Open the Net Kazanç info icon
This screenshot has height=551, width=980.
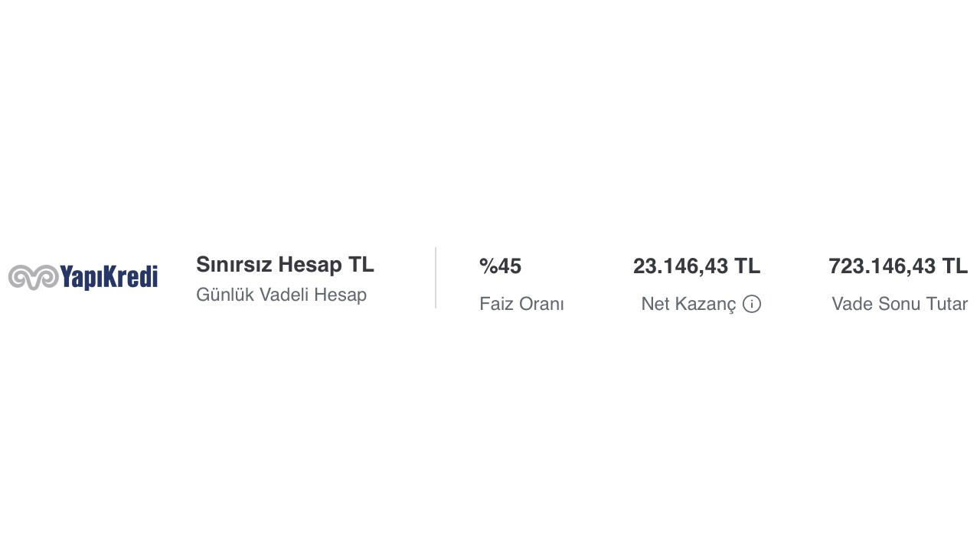click(752, 305)
